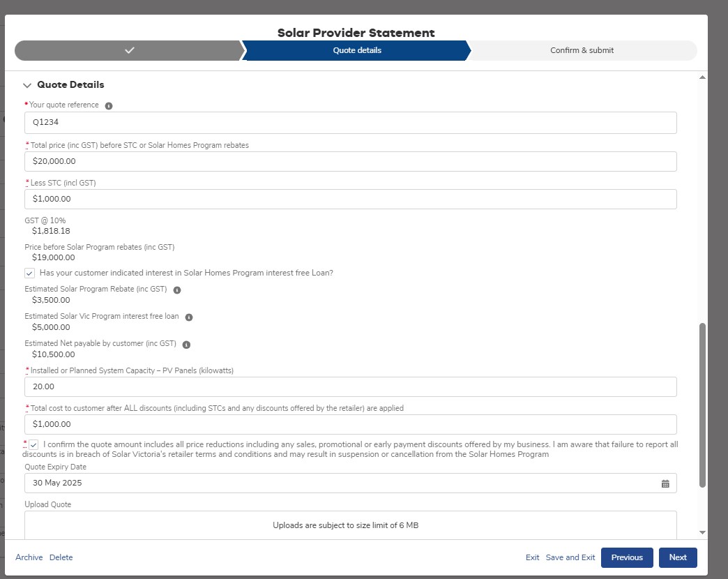Screen dimensions: 728x579
Task: Select the GST value $1,818.18
Action: [x=51, y=231]
